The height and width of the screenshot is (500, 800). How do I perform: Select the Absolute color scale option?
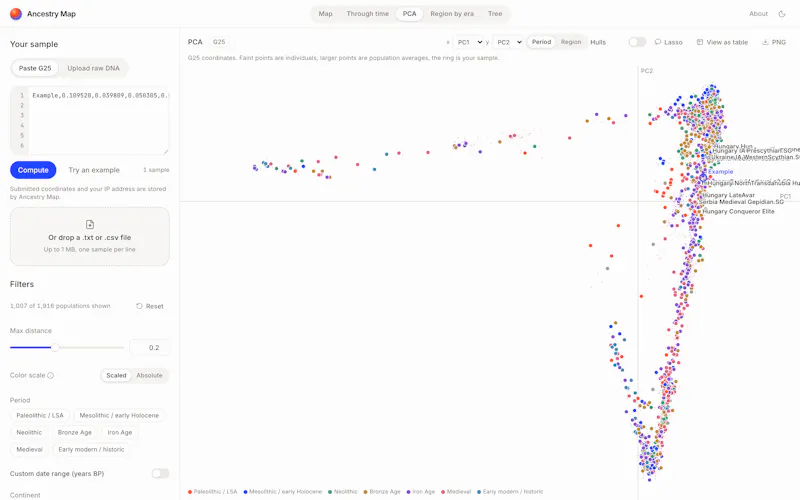click(149, 376)
